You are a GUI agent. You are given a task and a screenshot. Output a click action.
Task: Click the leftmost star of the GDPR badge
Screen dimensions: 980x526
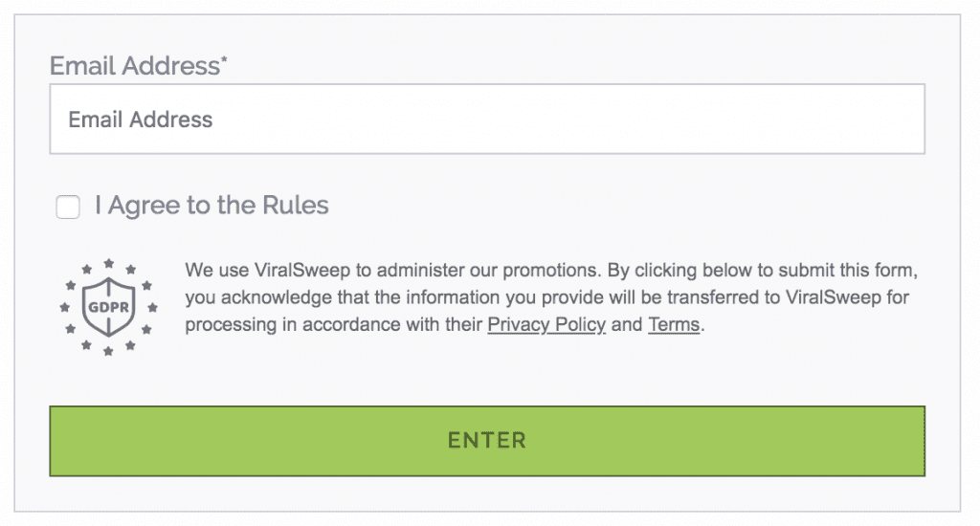(x=64, y=307)
